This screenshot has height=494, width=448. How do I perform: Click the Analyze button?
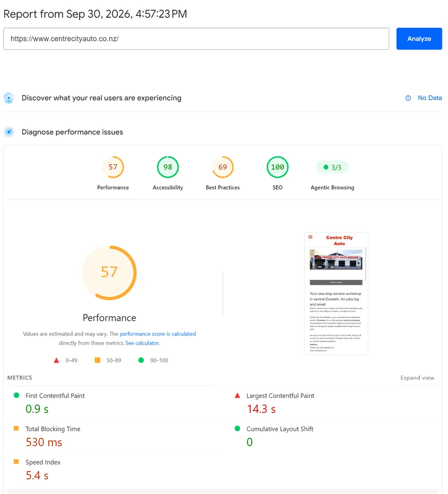[419, 39]
